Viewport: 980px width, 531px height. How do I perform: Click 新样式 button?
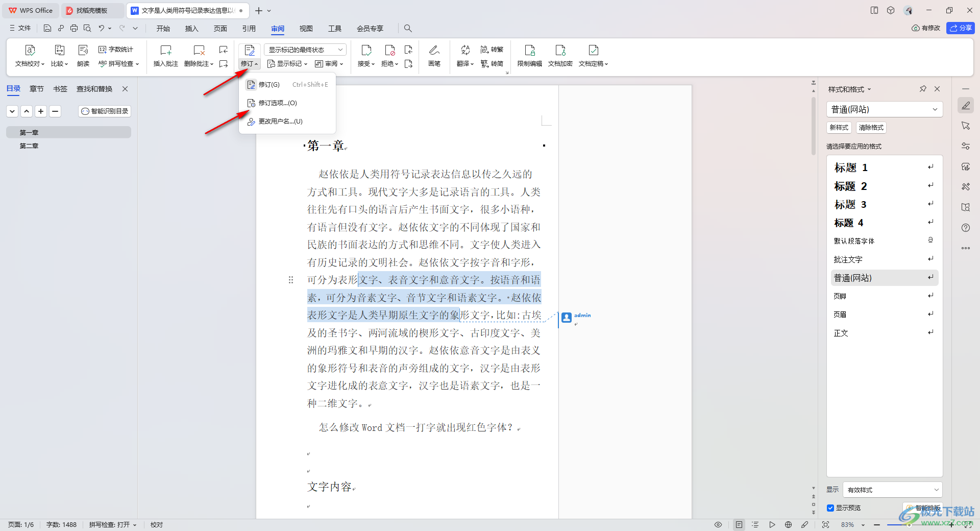tap(839, 128)
